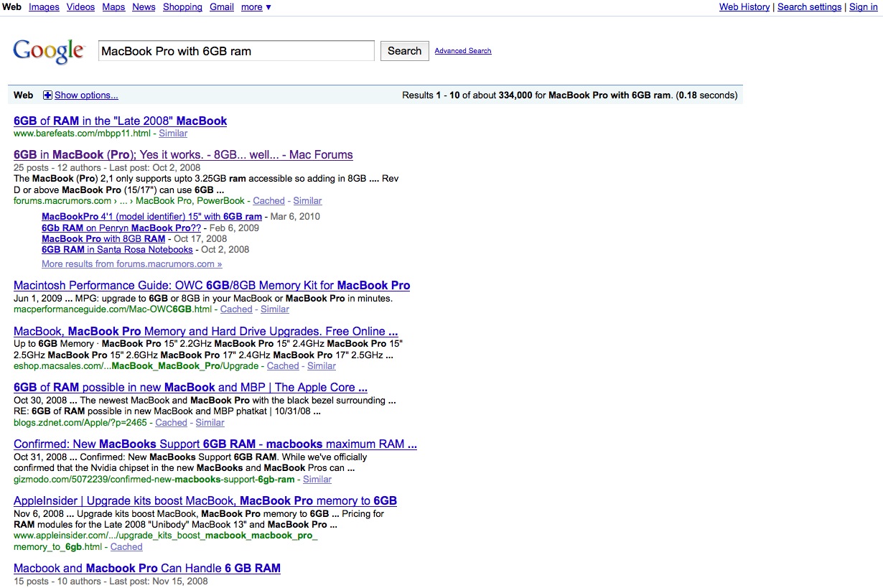Open Cached link for appleinsider.com result
Viewport: 883px width, 588px height.
126,547
